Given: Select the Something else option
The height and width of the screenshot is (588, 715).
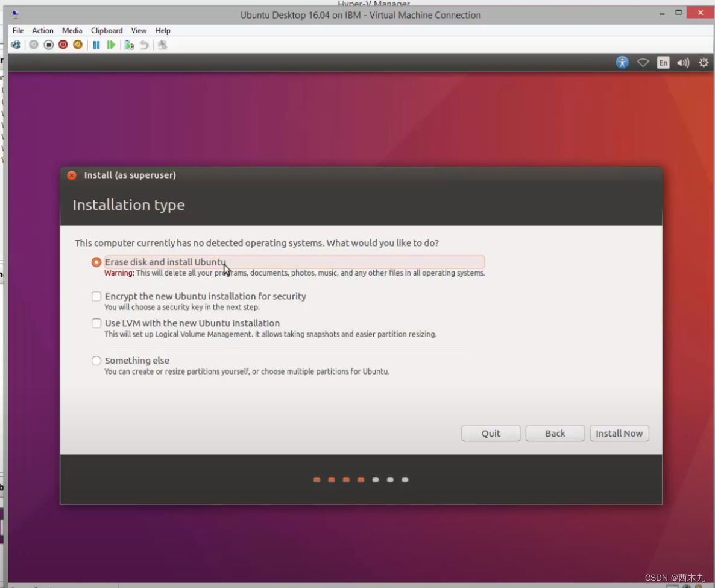Looking at the screenshot, I should pos(96,361).
